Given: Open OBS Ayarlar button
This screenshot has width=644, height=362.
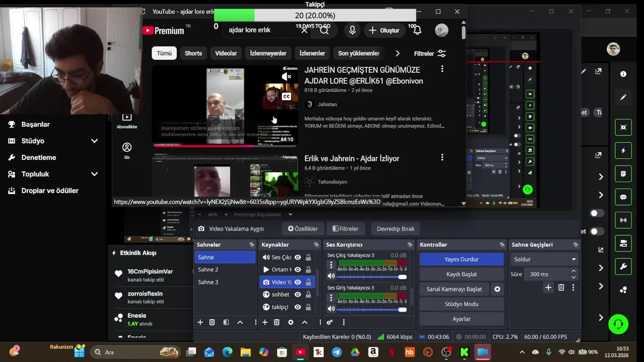Looking at the screenshot, I should [461, 319].
